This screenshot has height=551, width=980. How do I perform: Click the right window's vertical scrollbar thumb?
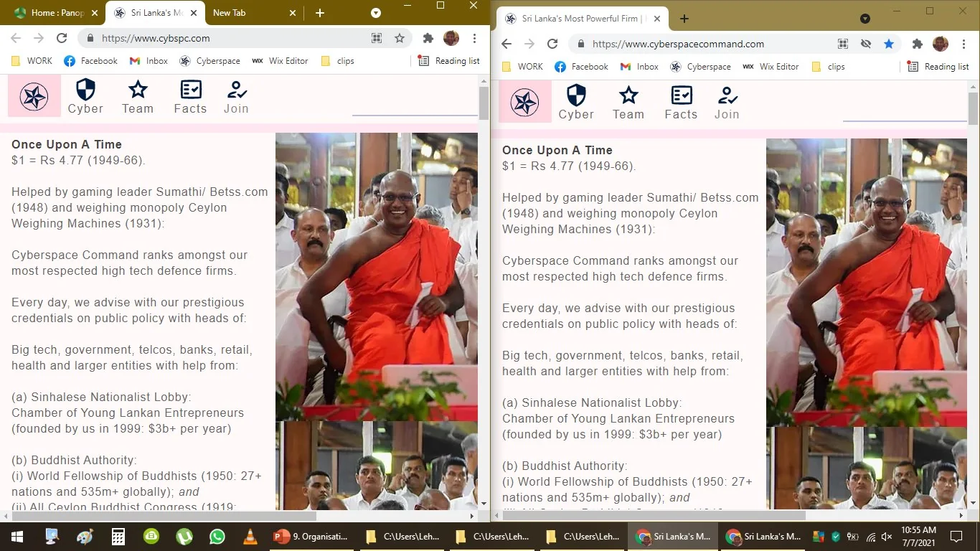(973, 108)
